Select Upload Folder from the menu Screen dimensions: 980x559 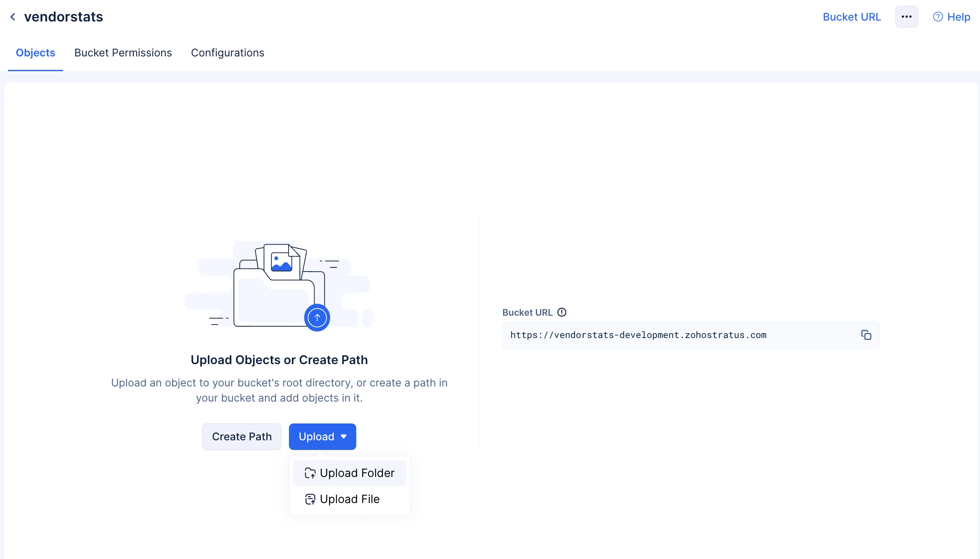pyautogui.click(x=350, y=473)
